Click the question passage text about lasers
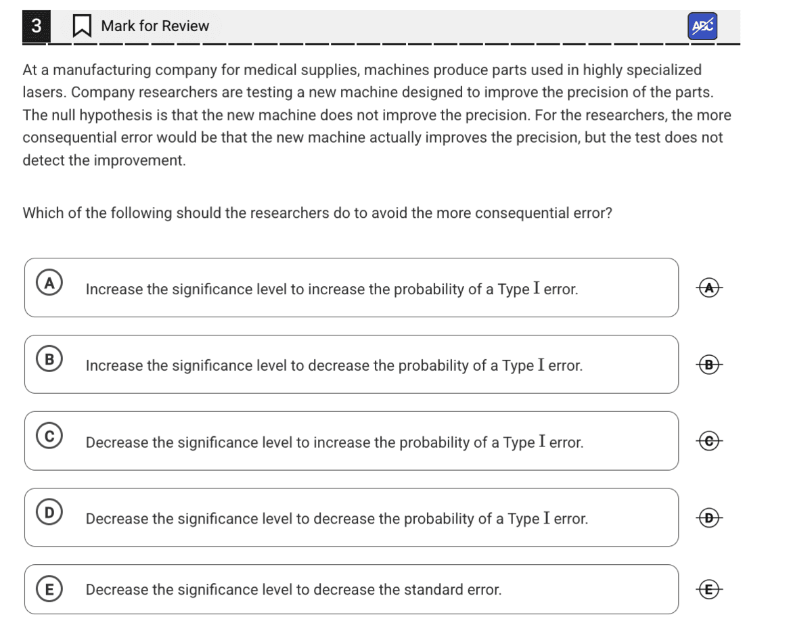Screen dimensions: 812x644 [377, 115]
